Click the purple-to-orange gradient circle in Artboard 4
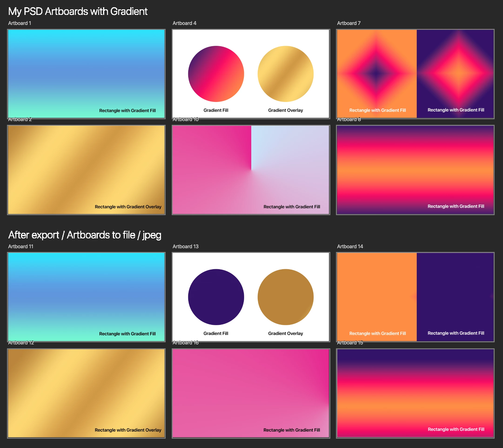 [x=216, y=74]
